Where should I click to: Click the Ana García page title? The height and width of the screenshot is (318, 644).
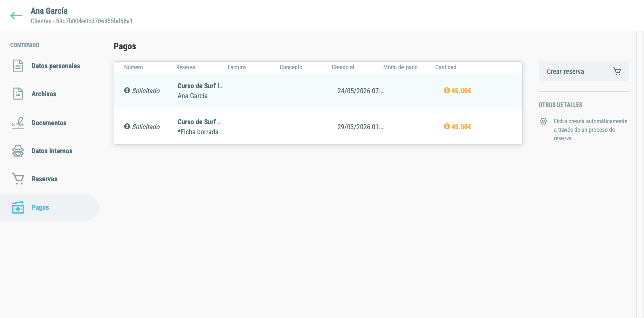click(x=49, y=11)
